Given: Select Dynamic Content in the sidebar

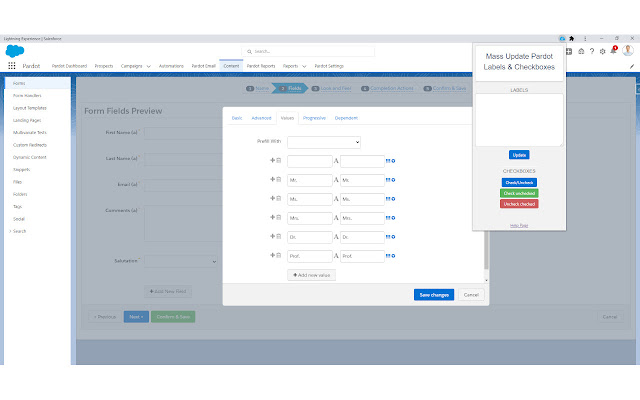Looking at the screenshot, I should point(30,157).
